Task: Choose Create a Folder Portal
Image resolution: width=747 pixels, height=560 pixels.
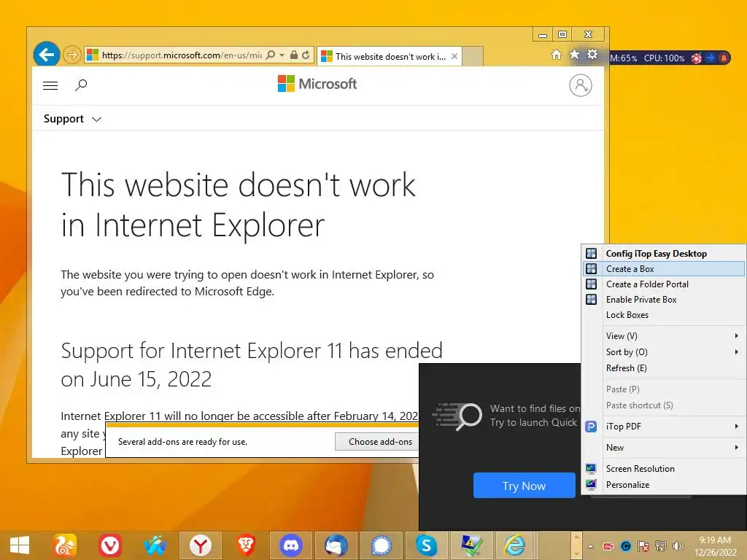Action: pos(664,284)
